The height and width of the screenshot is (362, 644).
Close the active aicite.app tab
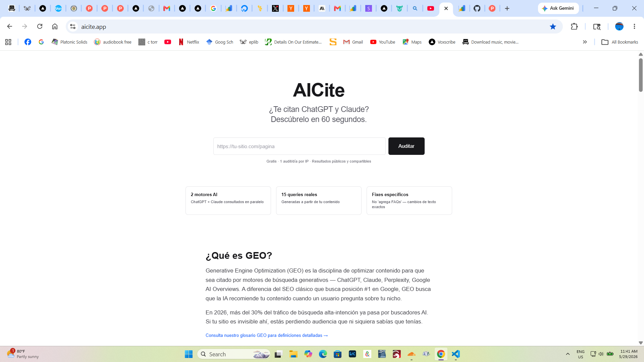pyautogui.click(x=446, y=8)
